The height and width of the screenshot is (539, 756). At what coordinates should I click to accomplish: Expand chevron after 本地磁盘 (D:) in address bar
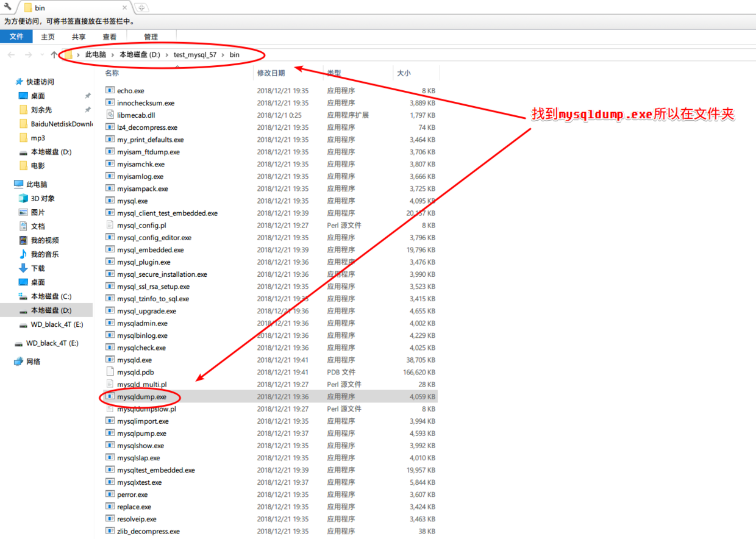click(x=167, y=55)
